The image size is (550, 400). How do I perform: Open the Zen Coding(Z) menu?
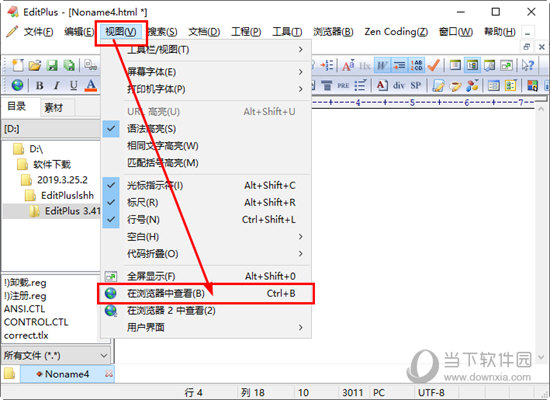pos(396,32)
